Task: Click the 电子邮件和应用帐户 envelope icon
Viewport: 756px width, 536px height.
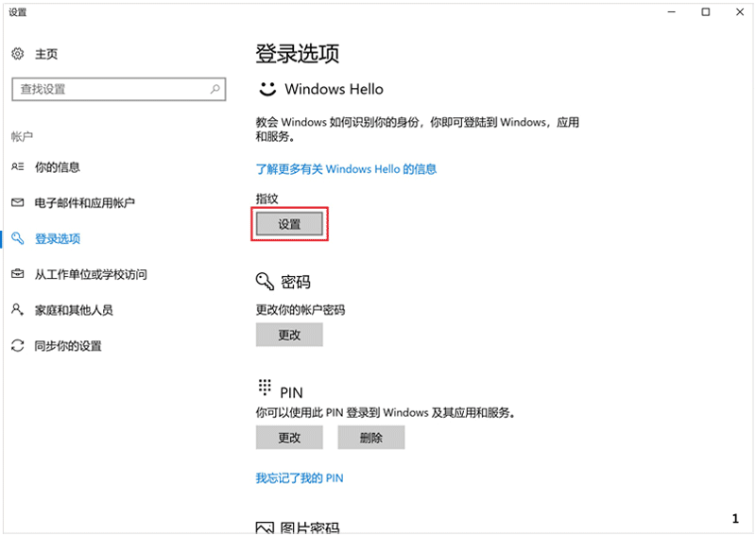Action: [17, 203]
